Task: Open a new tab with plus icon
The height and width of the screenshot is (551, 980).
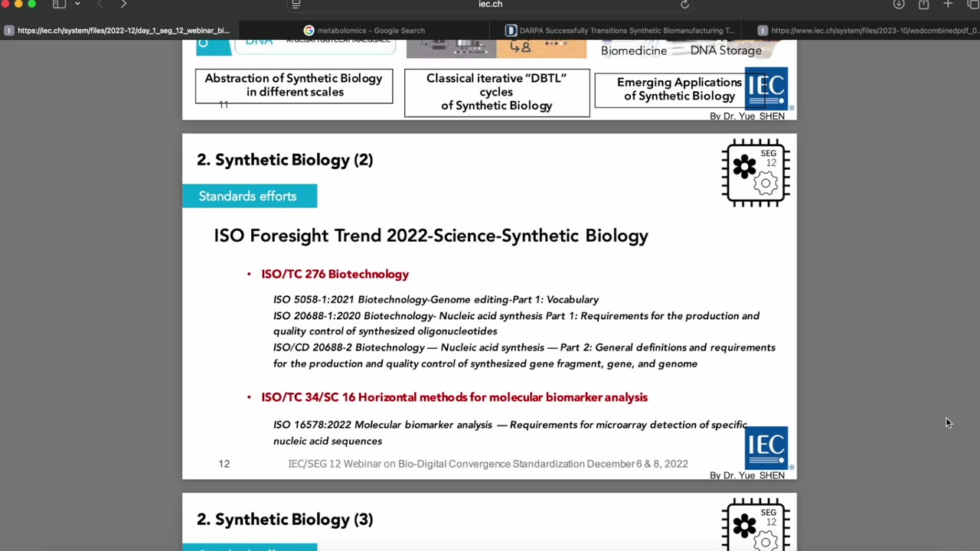Action: coord(948,5)
